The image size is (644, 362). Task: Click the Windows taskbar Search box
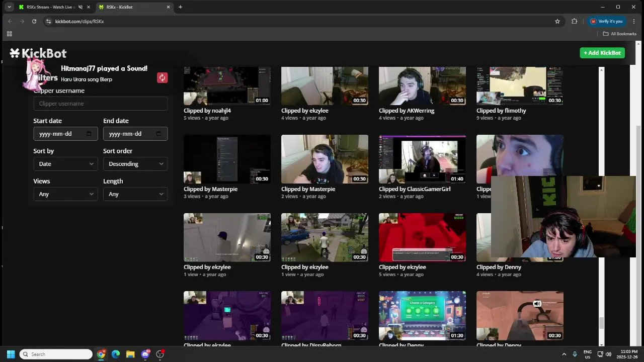click(x=56, y=354)
